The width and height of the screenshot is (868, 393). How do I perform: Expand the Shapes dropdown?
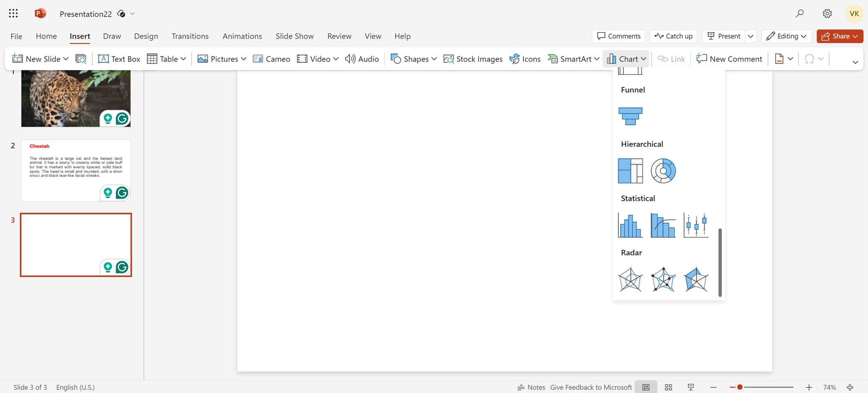point(434,59)
